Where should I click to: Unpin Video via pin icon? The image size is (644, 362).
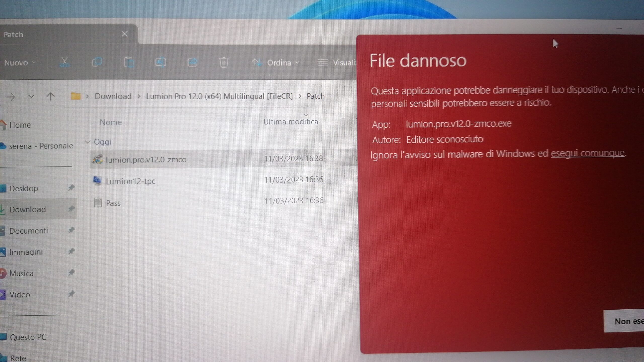(72, 294)
